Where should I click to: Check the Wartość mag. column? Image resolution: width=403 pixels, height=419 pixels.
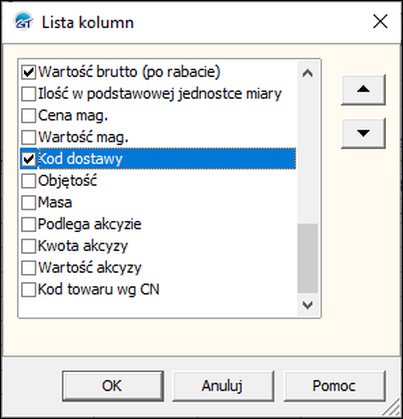tap(29, 137)
